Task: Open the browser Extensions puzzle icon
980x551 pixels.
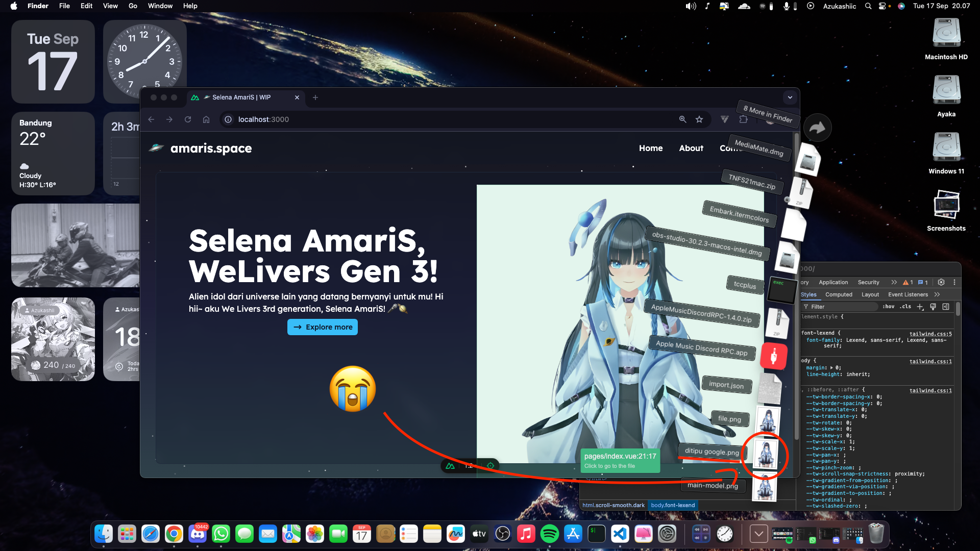Action: click(x=744, y=119)
